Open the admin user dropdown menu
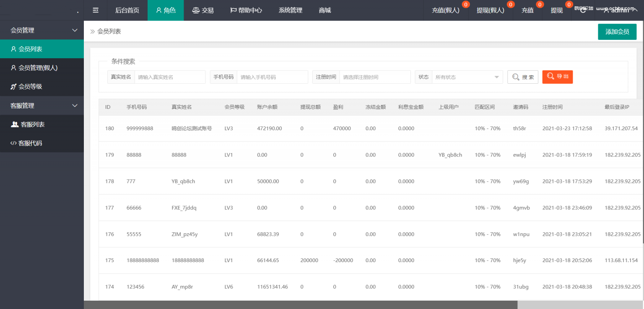The image size is (644, 309). [x=620, y=10]
